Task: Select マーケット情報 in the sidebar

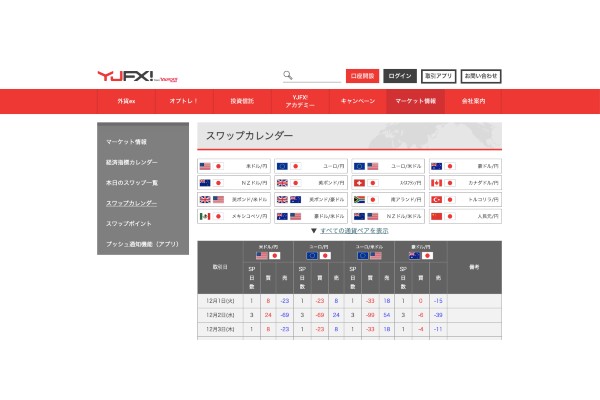Action: [x=126, y=142]
